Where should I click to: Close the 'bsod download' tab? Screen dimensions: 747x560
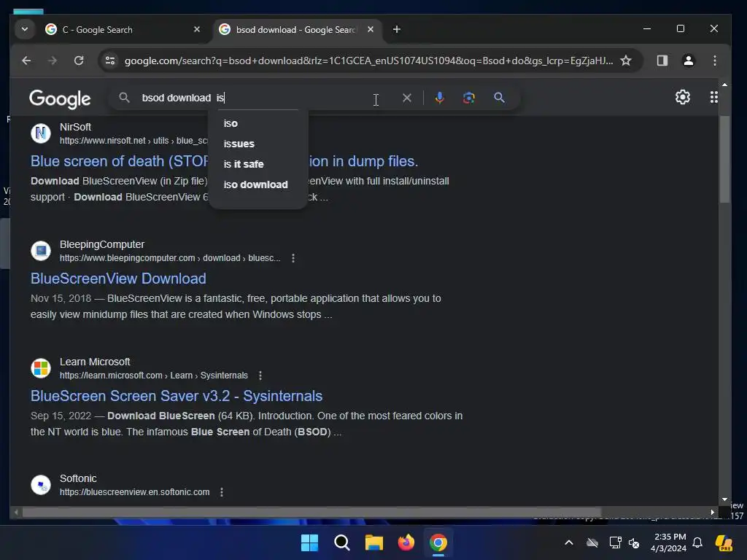[x=370, y=29]
